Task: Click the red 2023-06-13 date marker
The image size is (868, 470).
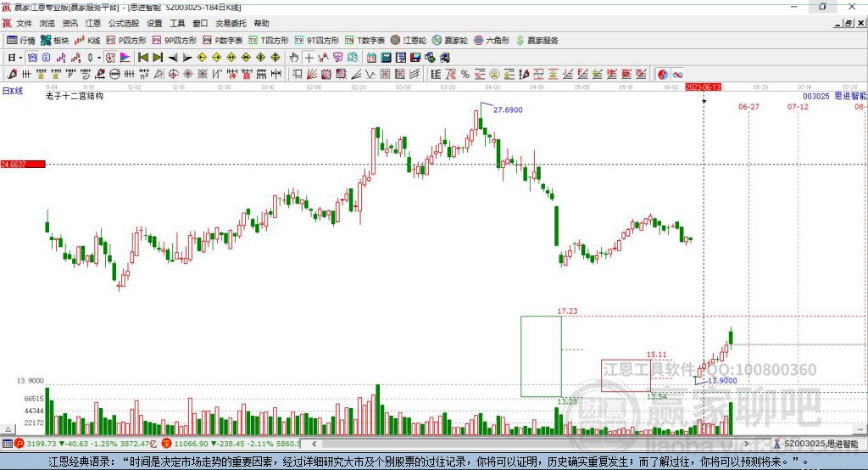Action: (703, 87)
